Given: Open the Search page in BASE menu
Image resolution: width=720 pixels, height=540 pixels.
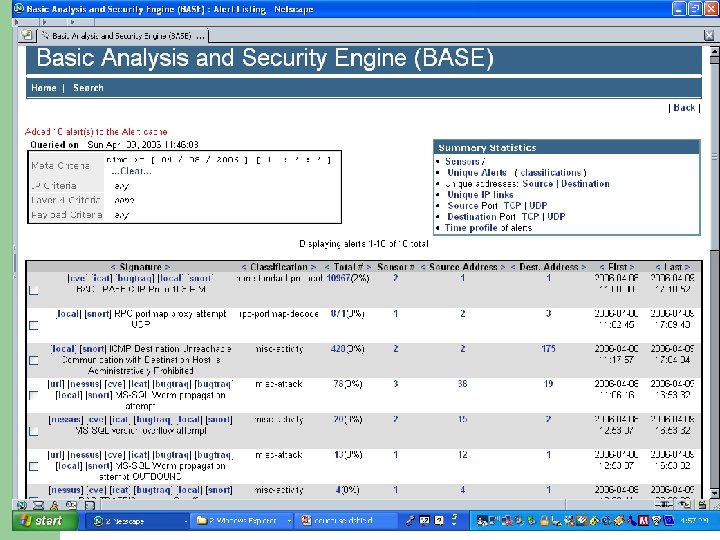Looking at the screenshot, I should click(x=88, y=88).
